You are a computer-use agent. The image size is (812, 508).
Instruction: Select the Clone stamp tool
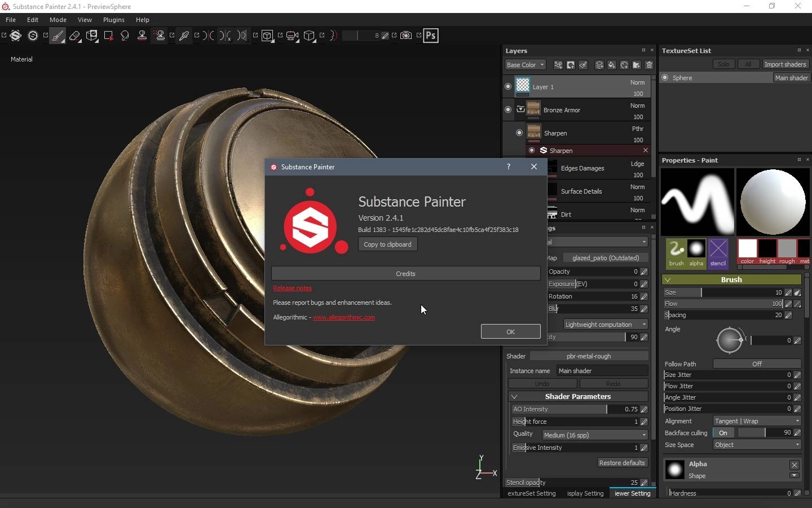[142, 36]
